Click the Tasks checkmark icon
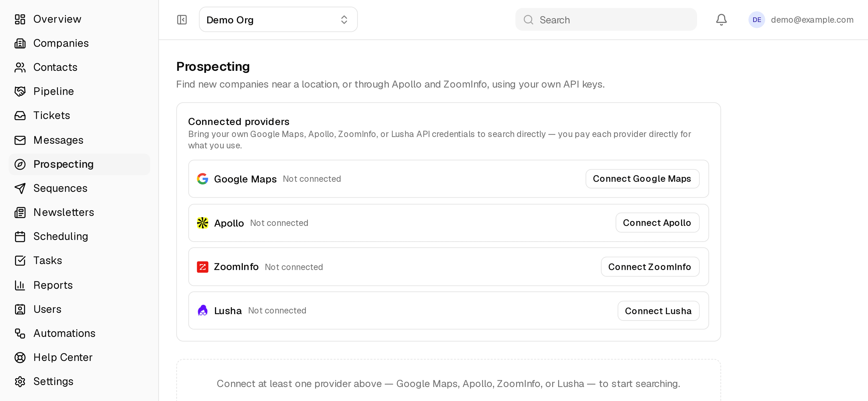Screen dimensions: 868x401 click(20, 261)
